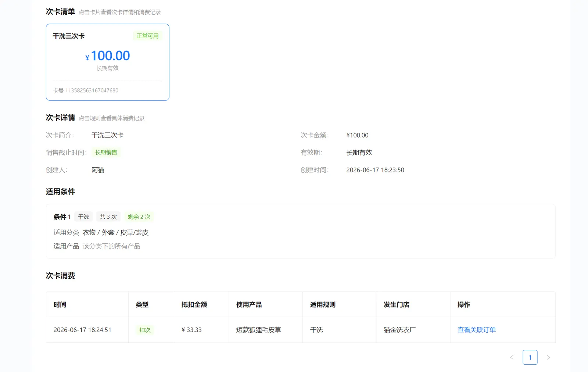The image size is (588, 372).
Task: Click the 次卡清单 heading
Action: [60, 12]
